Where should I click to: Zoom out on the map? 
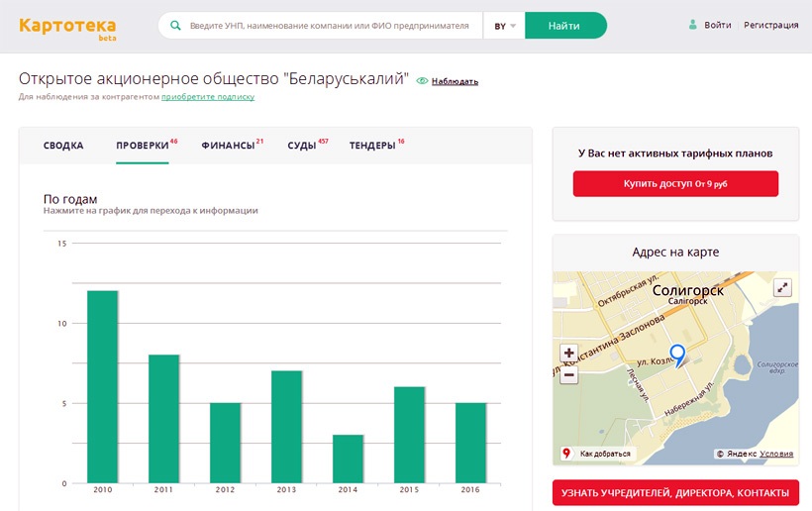click(x=568, y=375)
